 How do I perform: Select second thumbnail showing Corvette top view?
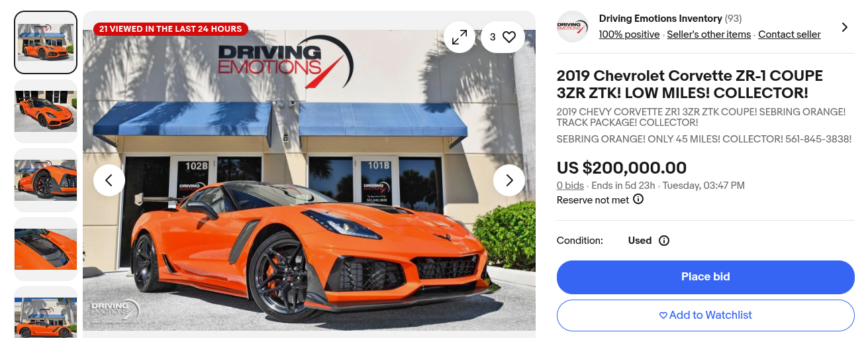click(x=46, y=111)
